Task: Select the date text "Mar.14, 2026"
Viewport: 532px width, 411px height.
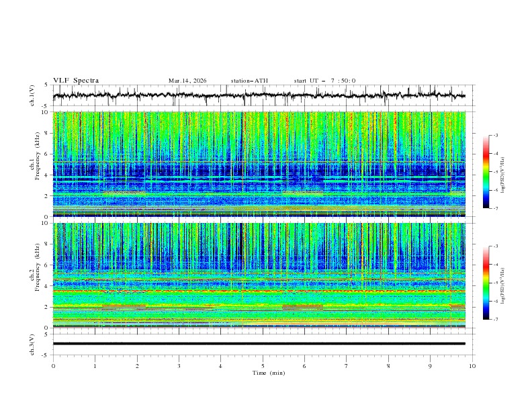Action: (187, 81)
